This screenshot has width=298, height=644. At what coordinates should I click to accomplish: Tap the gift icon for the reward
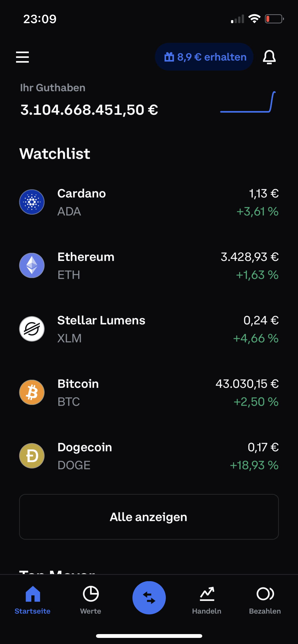[169, 57]
